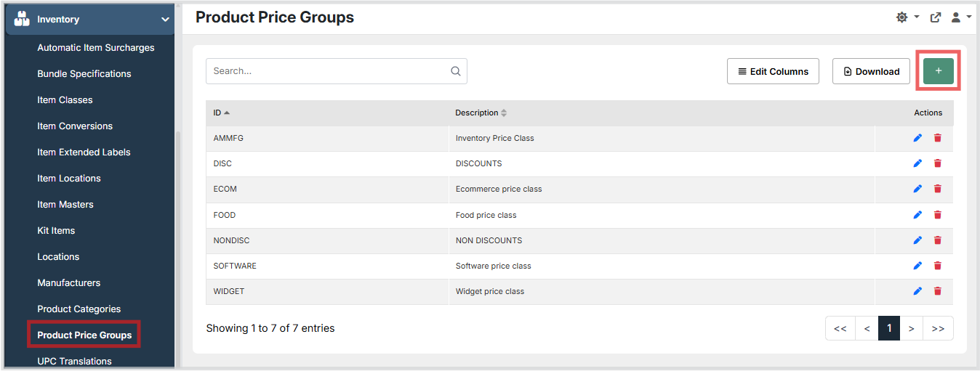
Task: Click the 'Food price class' description
Action: tap(486, 215)
